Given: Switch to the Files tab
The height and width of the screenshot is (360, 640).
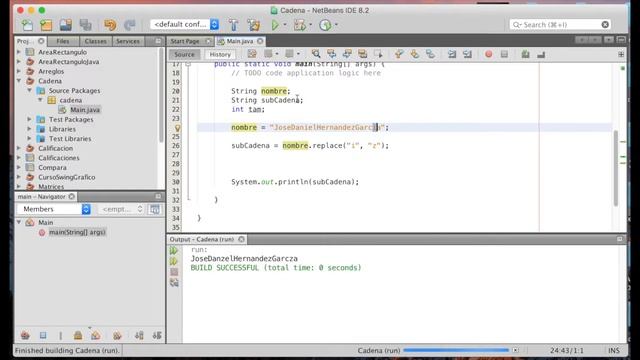Looking at the screenshot, I should pos(63,41).
